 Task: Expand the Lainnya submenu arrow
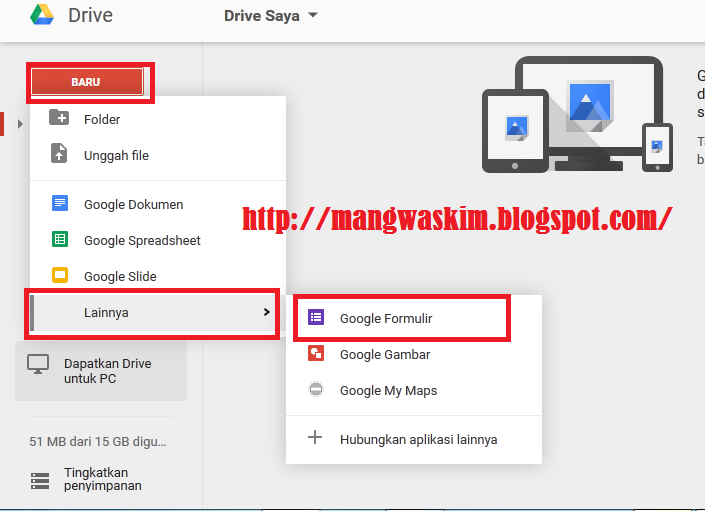point(266,312)
